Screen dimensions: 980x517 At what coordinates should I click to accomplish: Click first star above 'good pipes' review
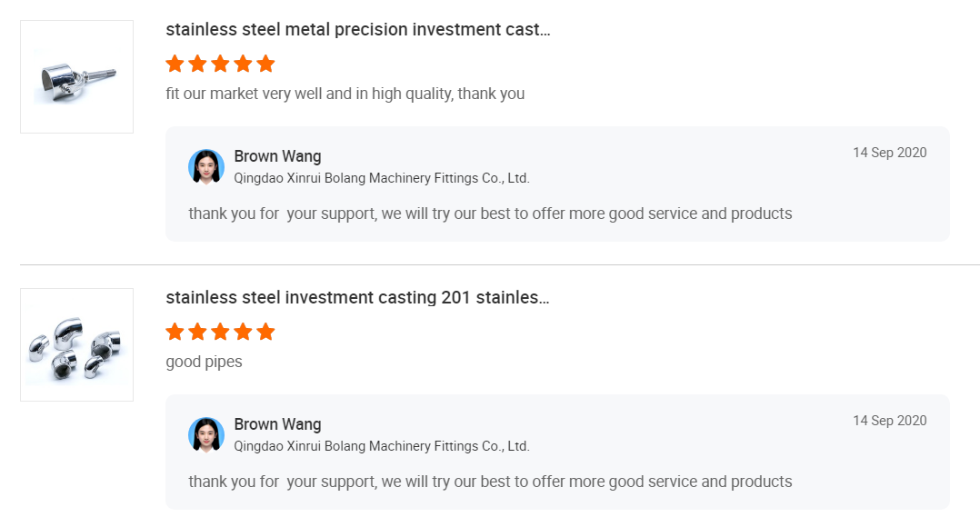(175, 332)
